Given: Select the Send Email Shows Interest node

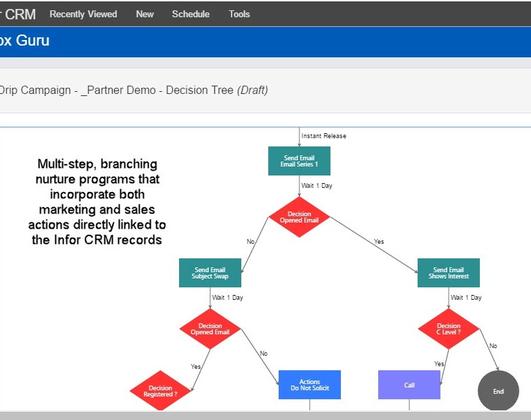Looking at the screenshot, I should (448, 273).
